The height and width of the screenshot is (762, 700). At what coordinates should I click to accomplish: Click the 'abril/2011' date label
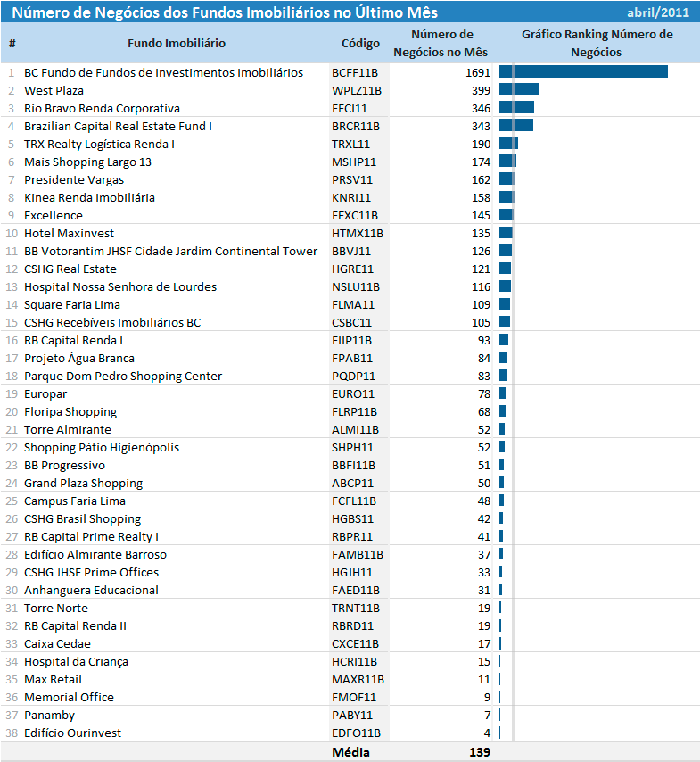click(x=658, y=12)
